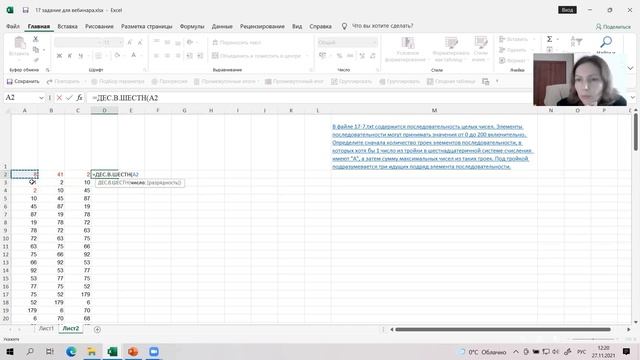Open the Данные ribbon tab
Screen dimensions: 640x360
tap(222, 26)
